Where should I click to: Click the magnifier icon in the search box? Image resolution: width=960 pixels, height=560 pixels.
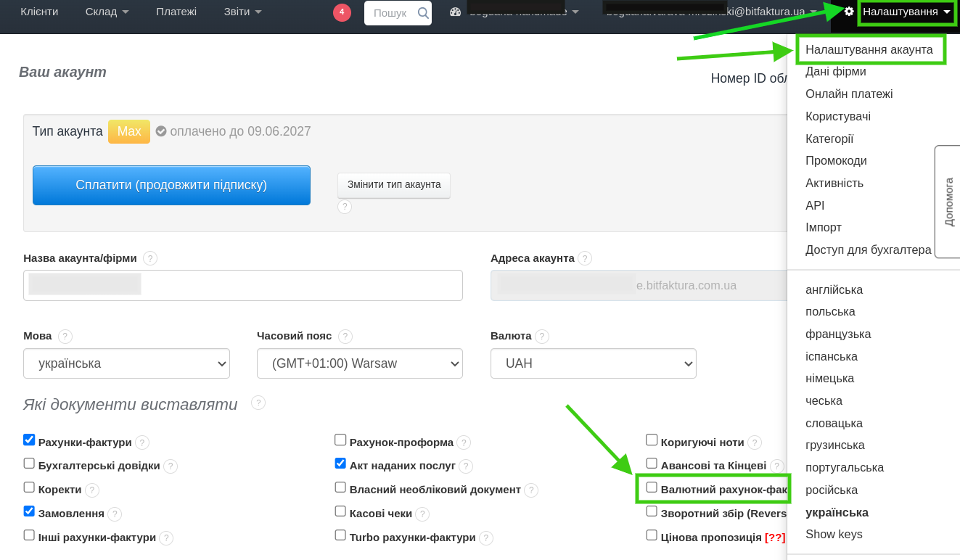[x=423, y=13]
